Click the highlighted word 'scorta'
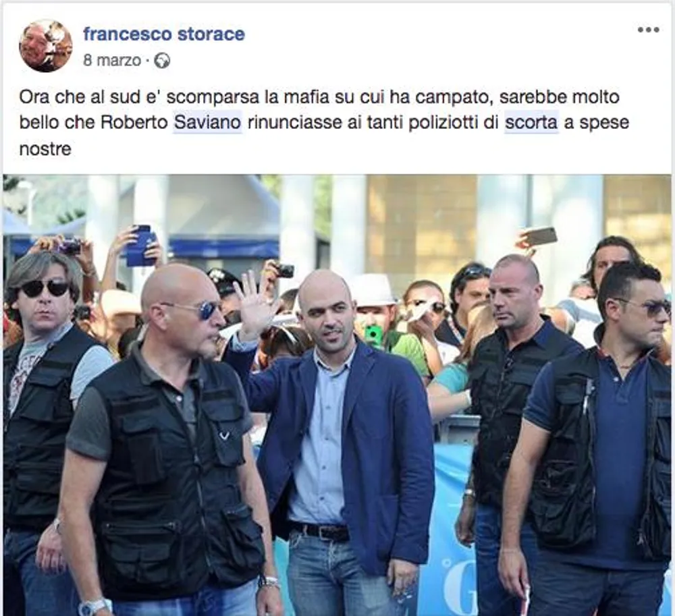The width and height of the screenshot is (675, 616). [531, 123]
